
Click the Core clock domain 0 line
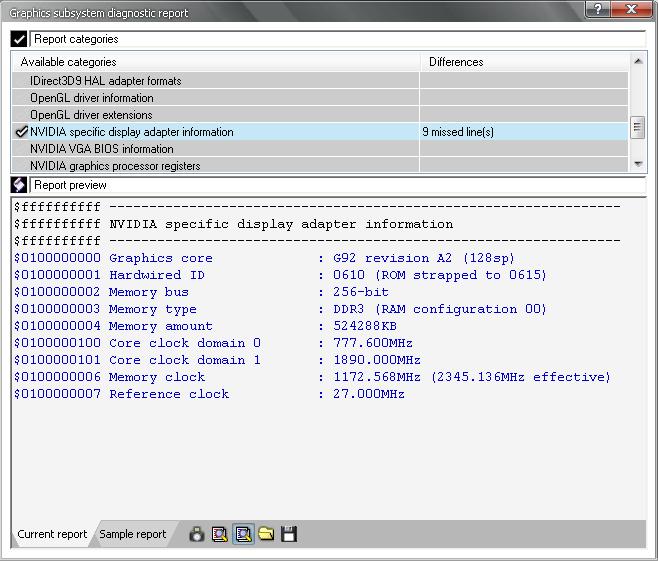click(213, 343)
